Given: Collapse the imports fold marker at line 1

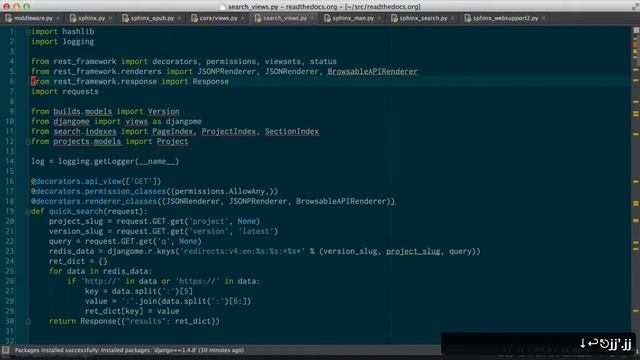Looking at the screenshot, I should point(28,32).
